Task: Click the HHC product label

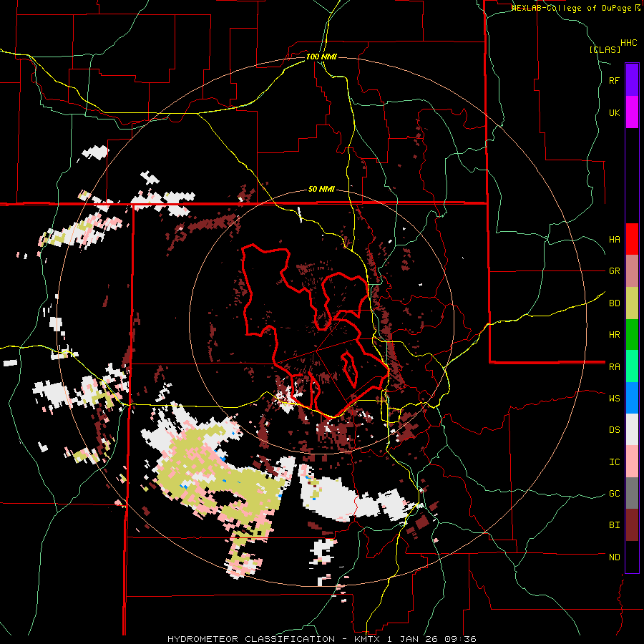Action: click(x=628, y=43)
